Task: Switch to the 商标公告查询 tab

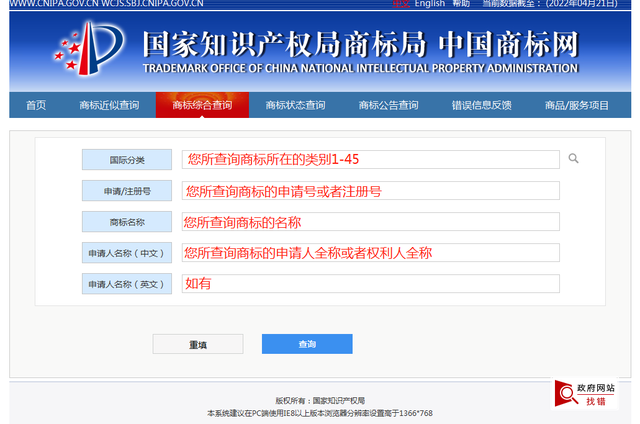Action: point(389,105)
